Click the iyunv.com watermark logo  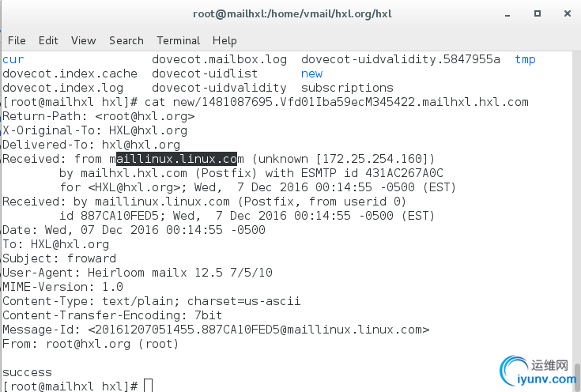click(x=538, y=371)
